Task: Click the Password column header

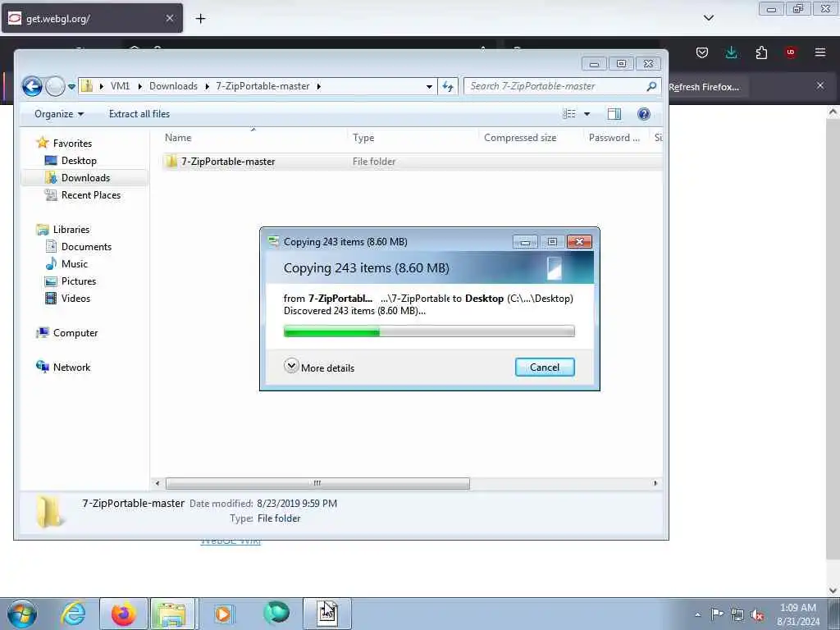Action: [616, 138]
